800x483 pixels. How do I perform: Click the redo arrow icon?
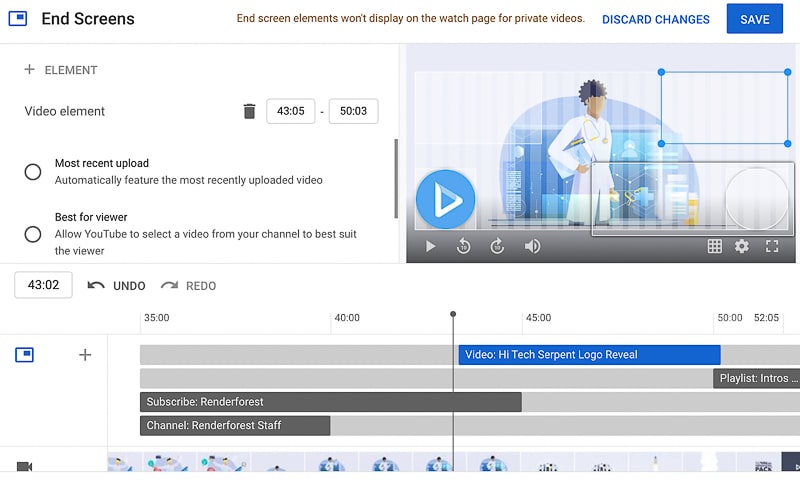click(169, 285)
